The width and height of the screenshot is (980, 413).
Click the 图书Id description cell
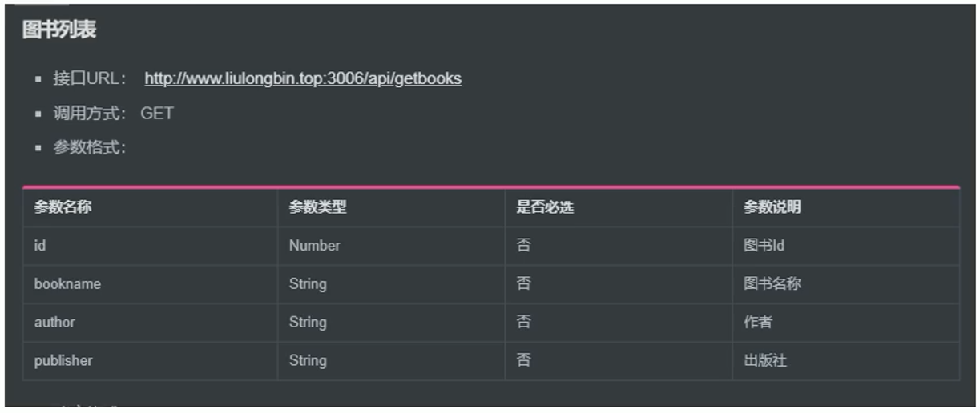click(846, 246)
